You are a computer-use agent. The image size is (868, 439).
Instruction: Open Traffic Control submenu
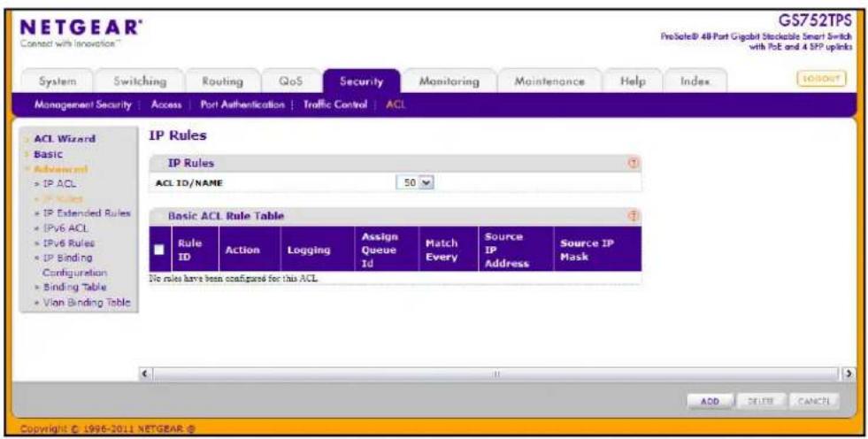pyautogui.click(x=335, y=104)
